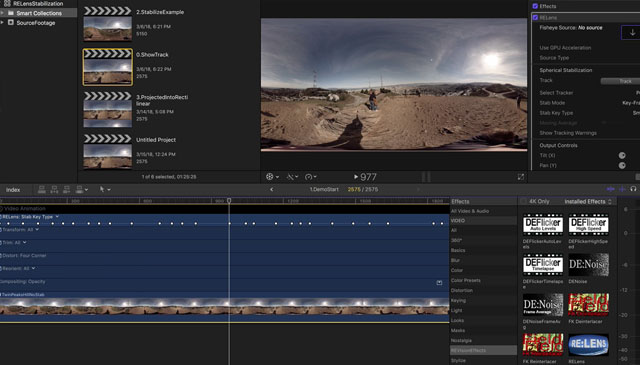Choose the Keying effects category

click(x=458, y=300)
